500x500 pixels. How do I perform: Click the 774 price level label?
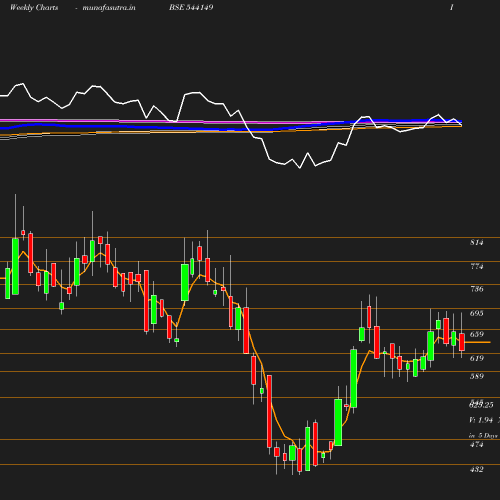click(476, 266)
